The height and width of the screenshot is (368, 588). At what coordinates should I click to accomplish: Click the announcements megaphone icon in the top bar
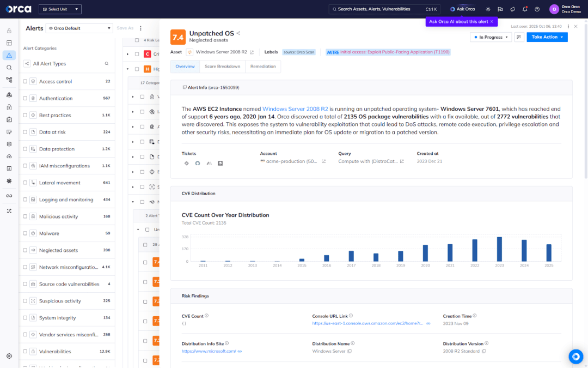click(x=512, y=9)
